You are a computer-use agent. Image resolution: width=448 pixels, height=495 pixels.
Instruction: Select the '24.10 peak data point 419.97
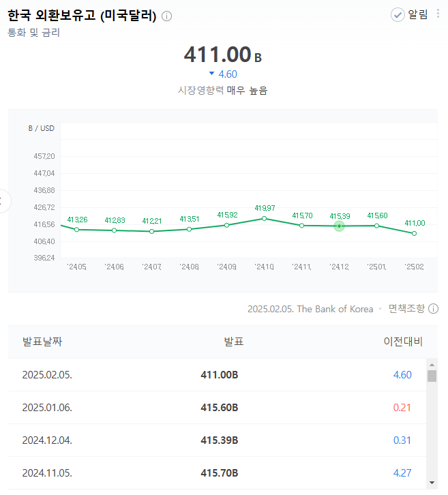(265, 218)
